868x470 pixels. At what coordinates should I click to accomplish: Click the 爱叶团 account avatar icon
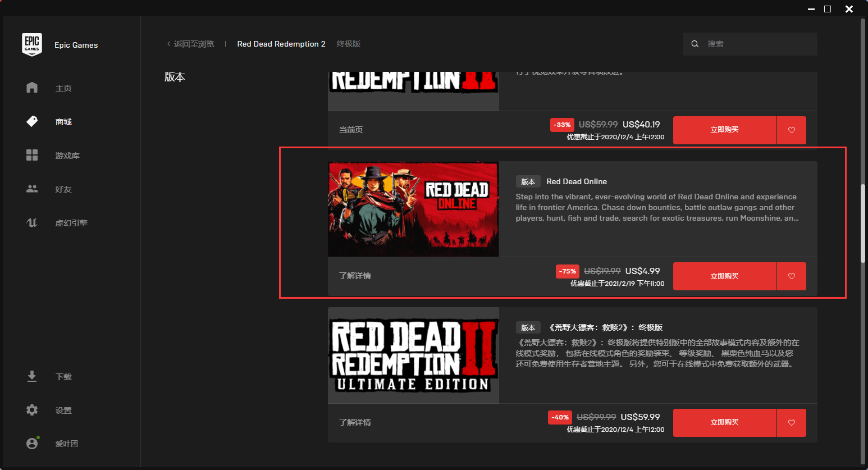pos(32,443)
